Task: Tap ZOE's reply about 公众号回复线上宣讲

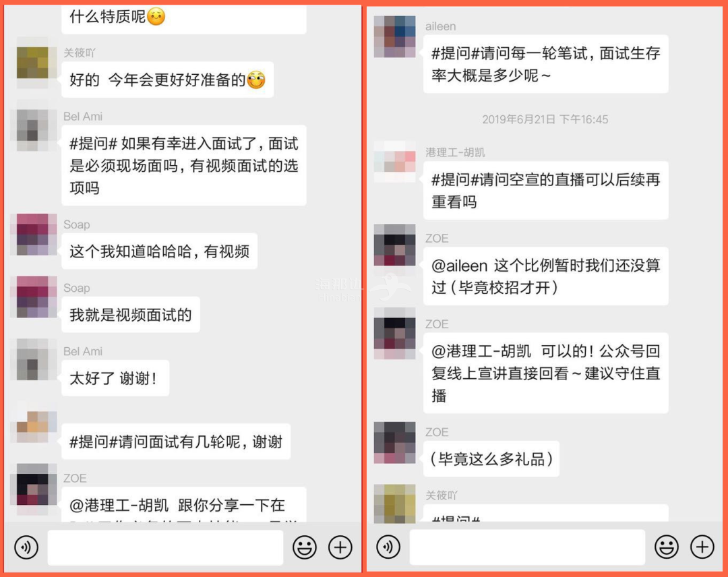Action: [x=545, y=373]
